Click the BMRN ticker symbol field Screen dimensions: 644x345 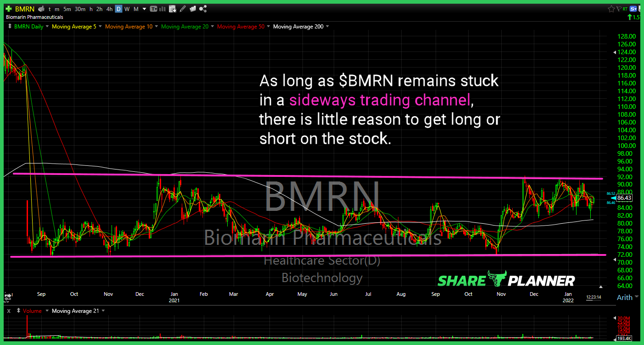coord(25,9)
